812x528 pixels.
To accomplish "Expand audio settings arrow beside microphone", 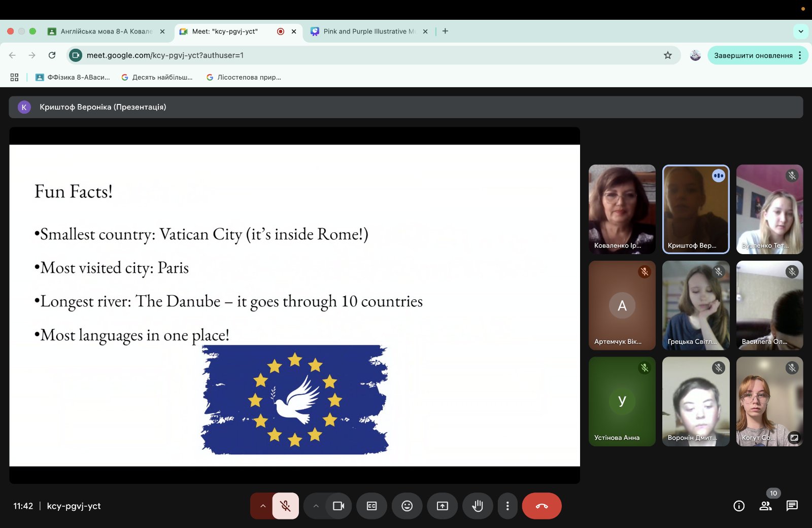I will pos(263,506).
